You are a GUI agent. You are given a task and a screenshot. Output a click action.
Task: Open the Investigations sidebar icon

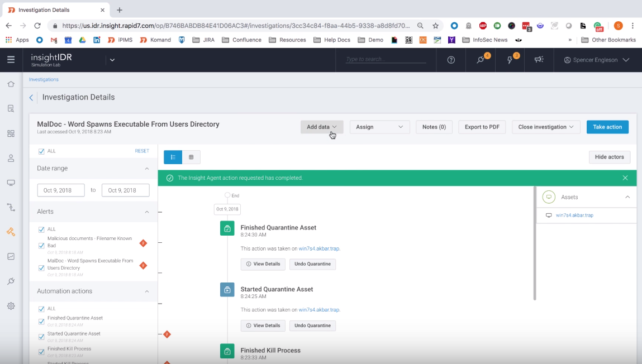(11, 232)
